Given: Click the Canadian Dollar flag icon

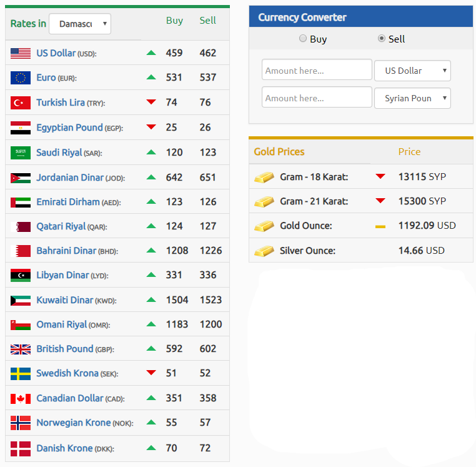Looking at the screenshot, I should click(x=21, y=399).
